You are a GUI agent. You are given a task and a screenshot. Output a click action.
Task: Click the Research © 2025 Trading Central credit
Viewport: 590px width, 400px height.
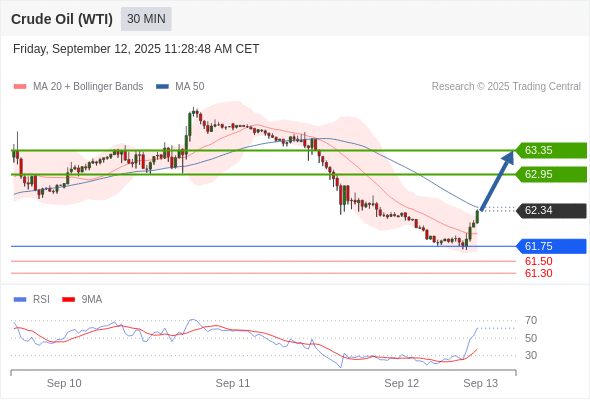pyautogui.click(x=506, y=87)
